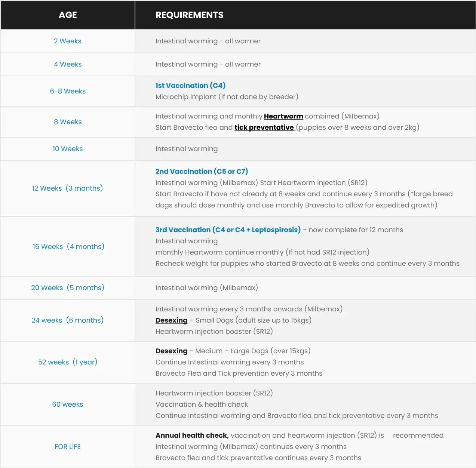Click the bold Annual health check text

pyautogui.click(x=192, y=435)
